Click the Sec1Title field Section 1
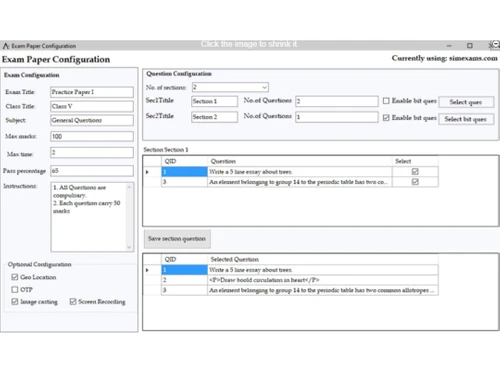Image resolution: width=500 pixels, height=375 pixels. (x=214, y=101)
